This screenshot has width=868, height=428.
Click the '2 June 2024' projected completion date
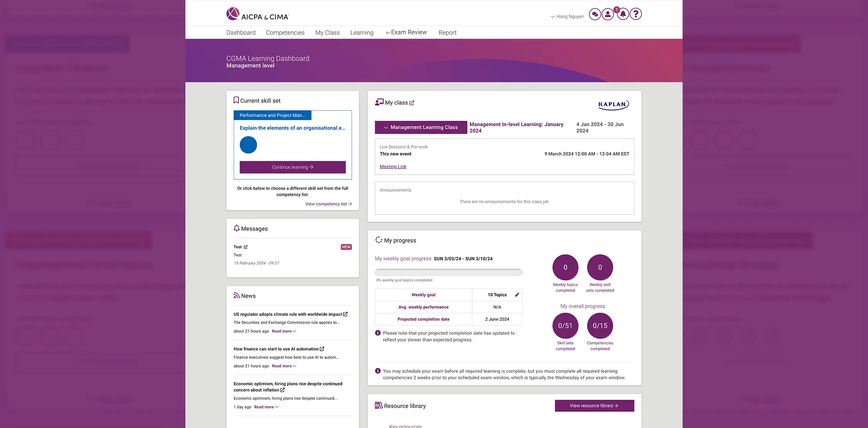[497, 319]
